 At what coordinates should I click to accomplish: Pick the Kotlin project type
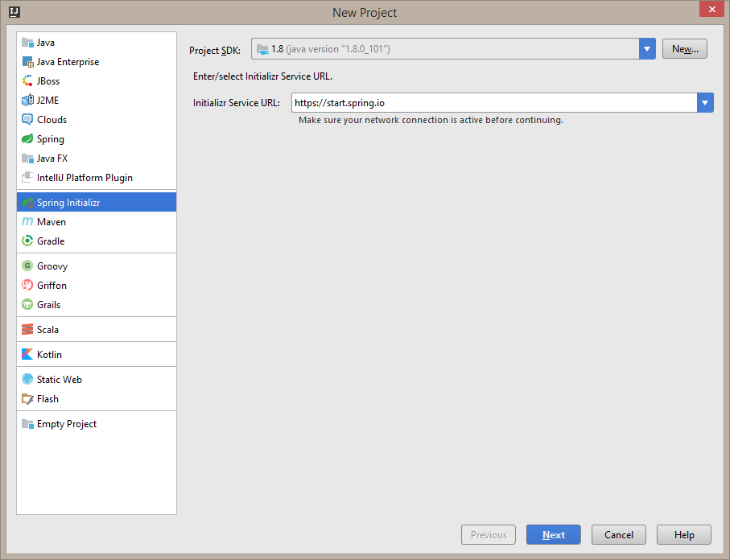click(x=97, y=354)
